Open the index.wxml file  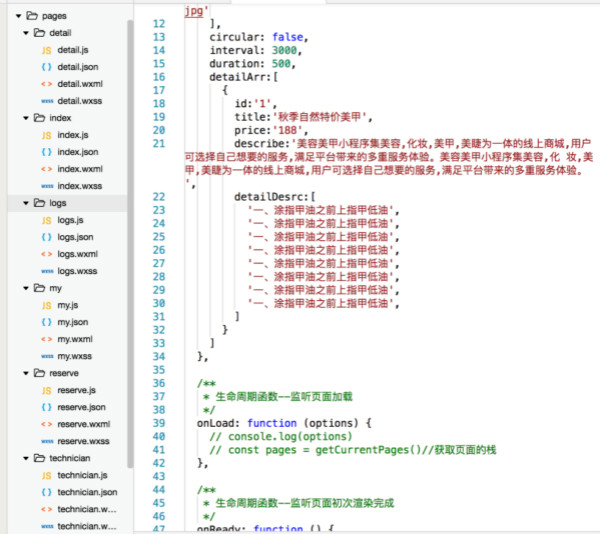pyautogui.click(x=80, y=169)
